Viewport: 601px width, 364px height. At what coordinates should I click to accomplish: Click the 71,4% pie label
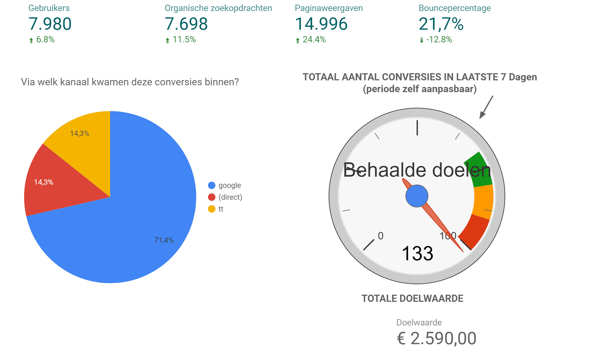coord(164,240)
